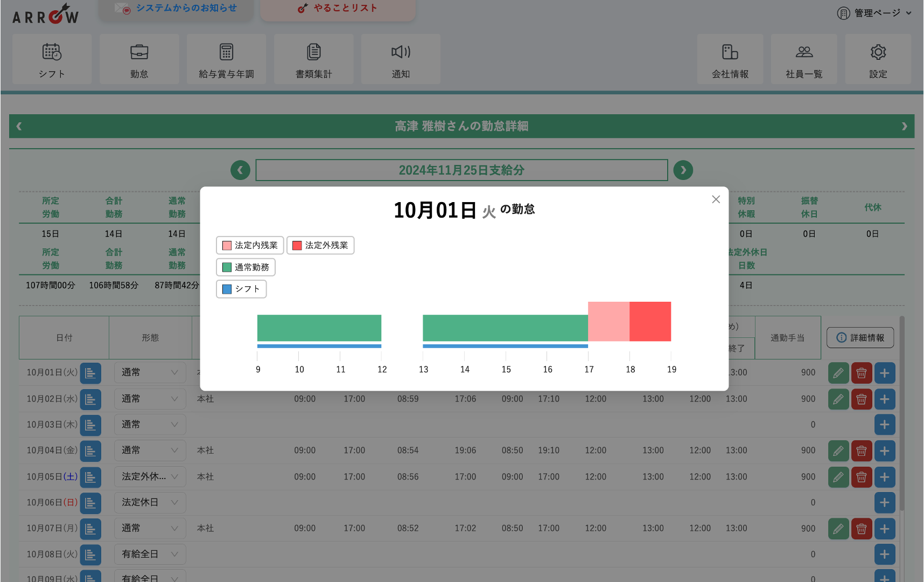Open the 設定 page
Image resolution: width=924 pixels, height=582 pixels.
coord(878,59)
